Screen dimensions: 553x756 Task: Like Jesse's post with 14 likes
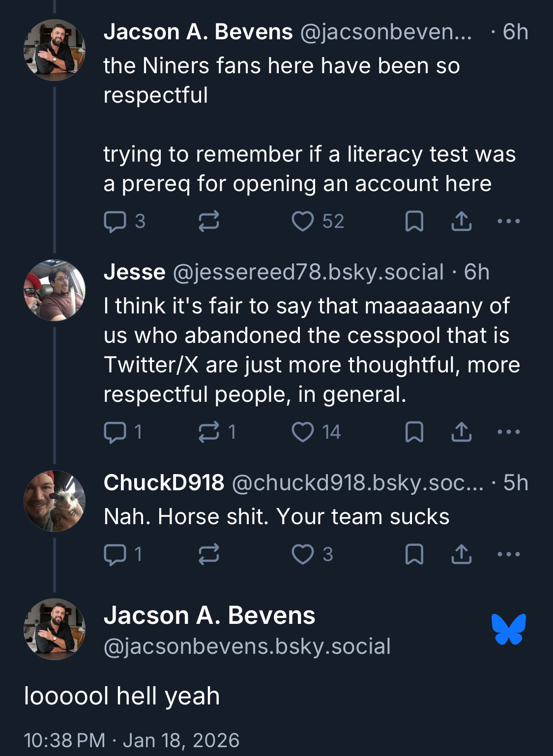pos(303,432)
